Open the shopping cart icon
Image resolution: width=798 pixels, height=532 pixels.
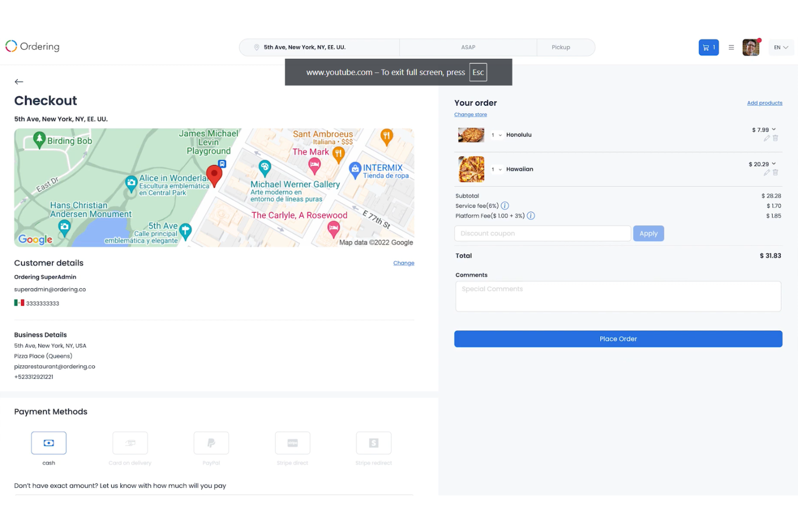(x=708, y=47)
